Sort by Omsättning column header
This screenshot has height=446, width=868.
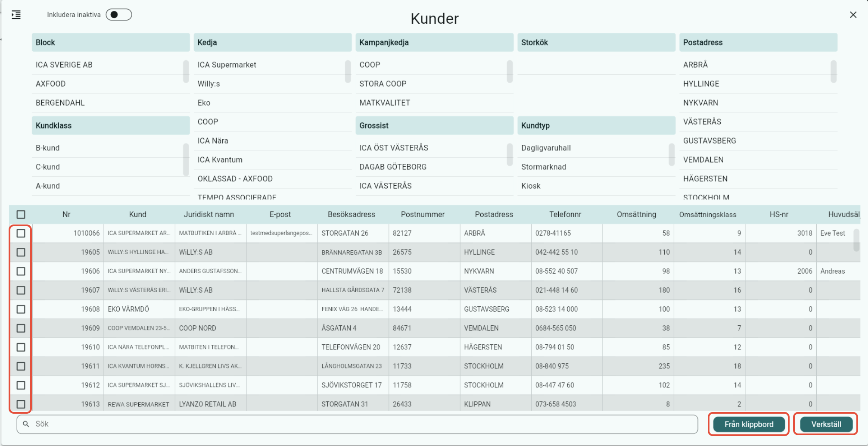point(636,214)
